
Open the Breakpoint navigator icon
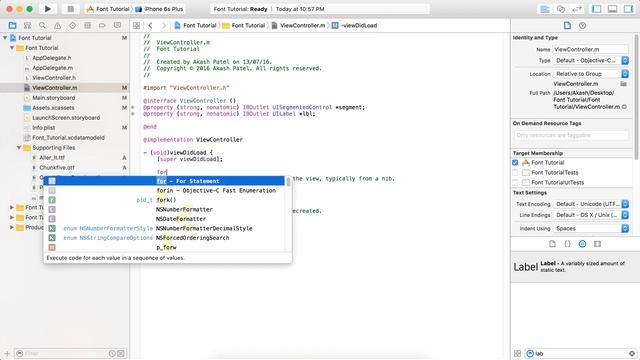pos(102,25)
